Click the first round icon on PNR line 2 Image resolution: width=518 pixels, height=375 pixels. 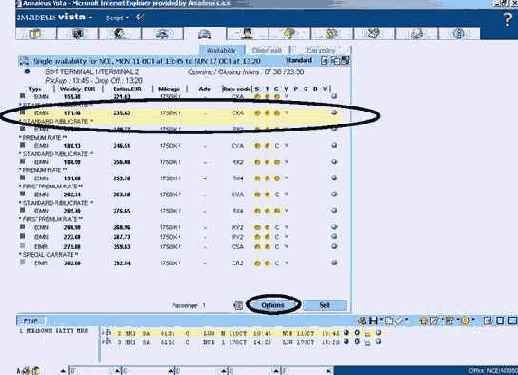click(346, 332)
